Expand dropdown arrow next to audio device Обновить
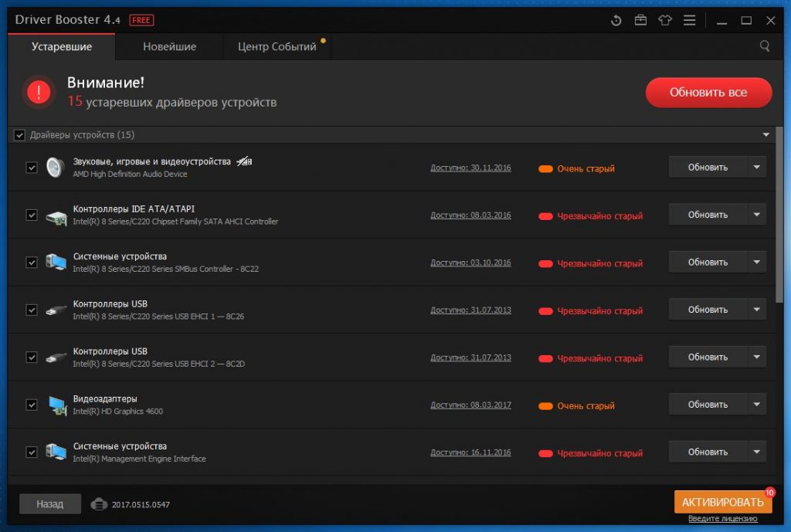Screen dimensions: 791x532 tap(757, 168)
